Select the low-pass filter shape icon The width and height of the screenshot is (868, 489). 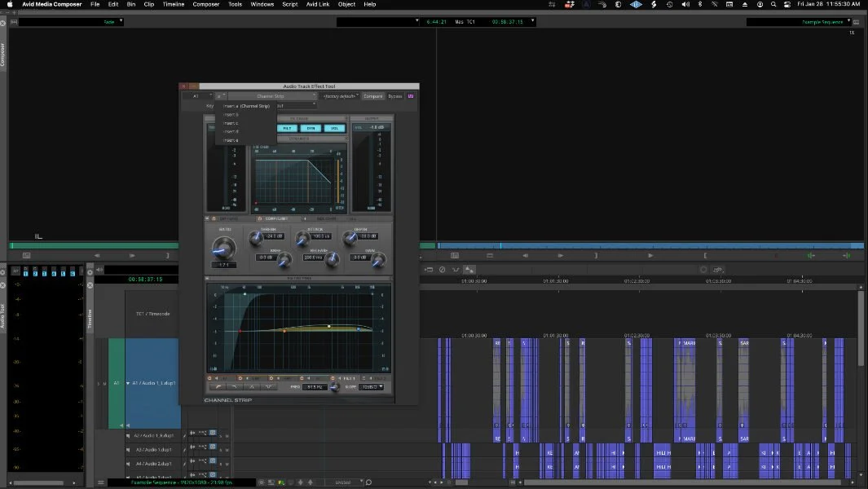(235, 387)
